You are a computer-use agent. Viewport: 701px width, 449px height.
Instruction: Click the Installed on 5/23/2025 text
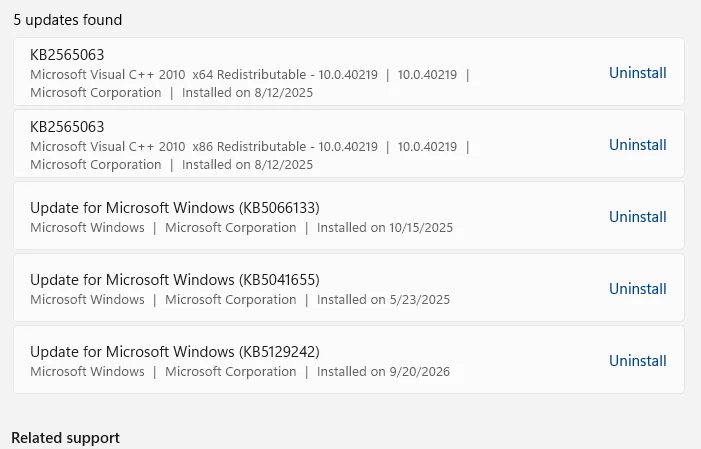pyautogui.click(x=383, y=300)
